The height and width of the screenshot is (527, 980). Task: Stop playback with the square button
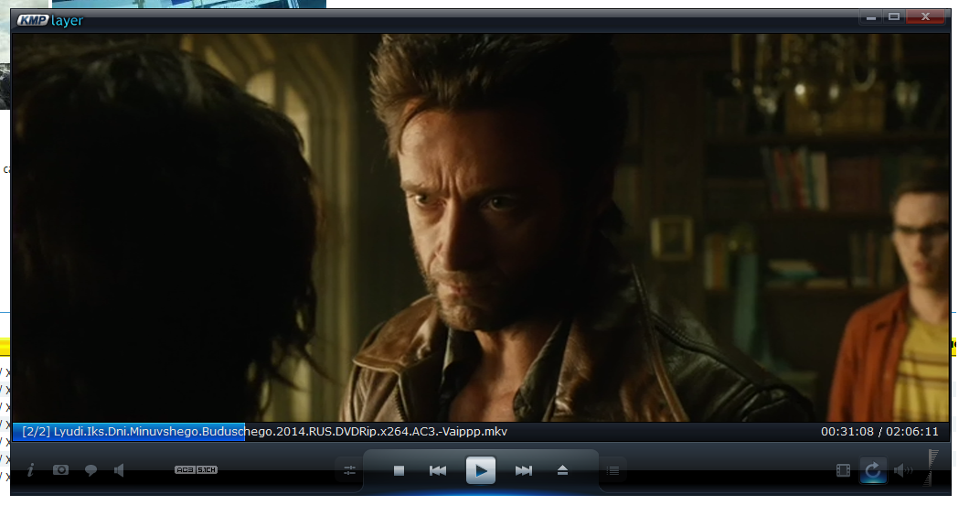click(x=399, y=471)
